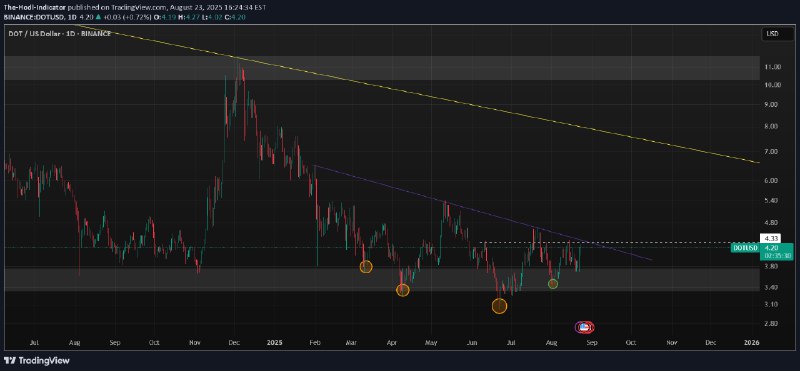The height and width of the screenshot is (371, 800).
Task: Click the 2026 year label on time axis
Action: coord(752,342)
